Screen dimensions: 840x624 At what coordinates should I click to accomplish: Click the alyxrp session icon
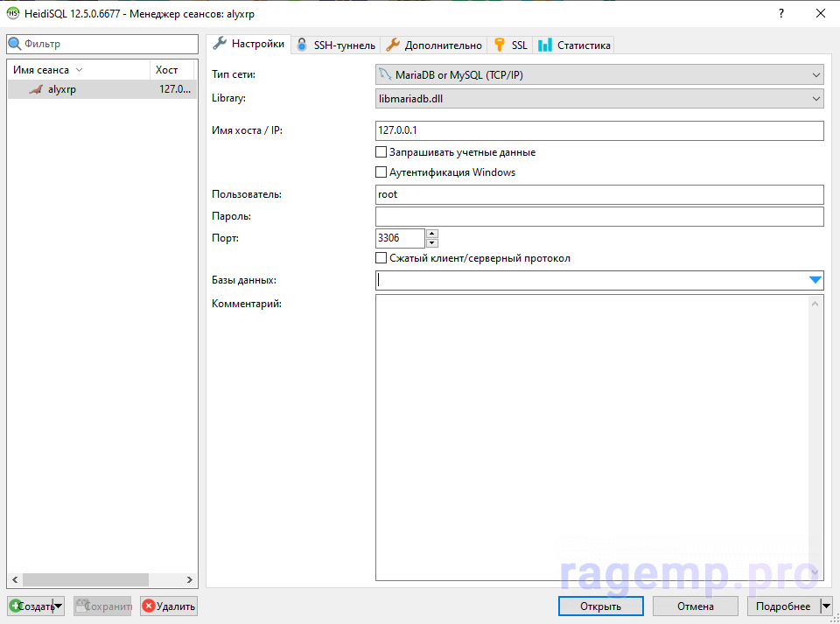[x=35, y=89]
